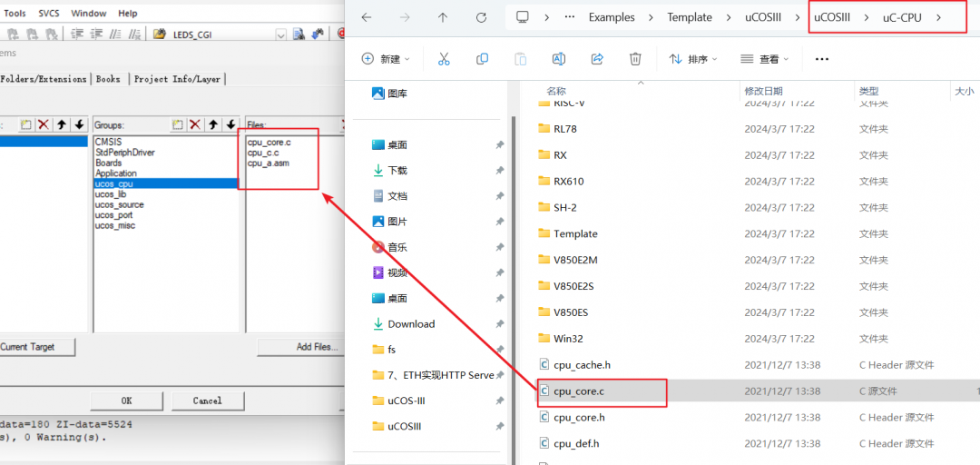Click the Copy icon in Explorer toolbar
Viewport: 980px width, 465px height.
(482, 59)
